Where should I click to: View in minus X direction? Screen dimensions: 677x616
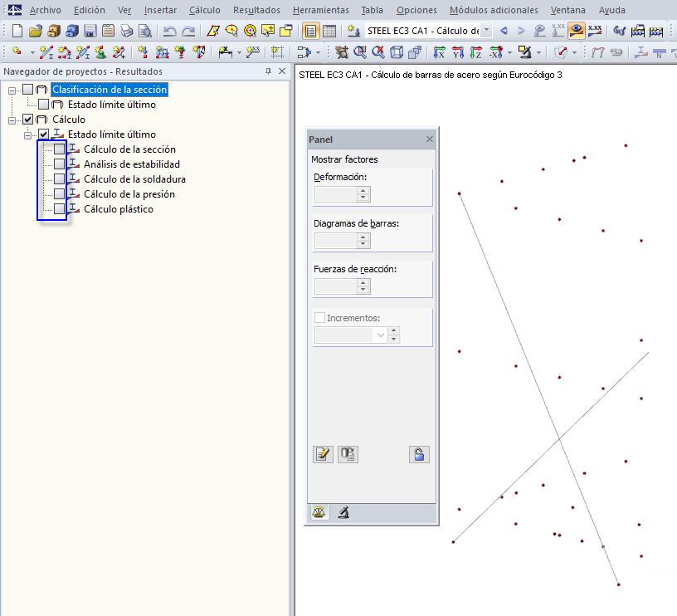(495, 52)
